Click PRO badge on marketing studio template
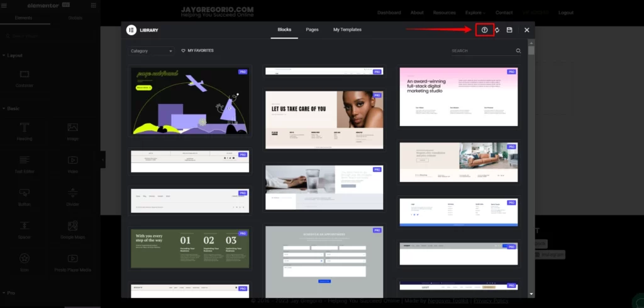This screenshot has width=644, height=308. point(511,72)
